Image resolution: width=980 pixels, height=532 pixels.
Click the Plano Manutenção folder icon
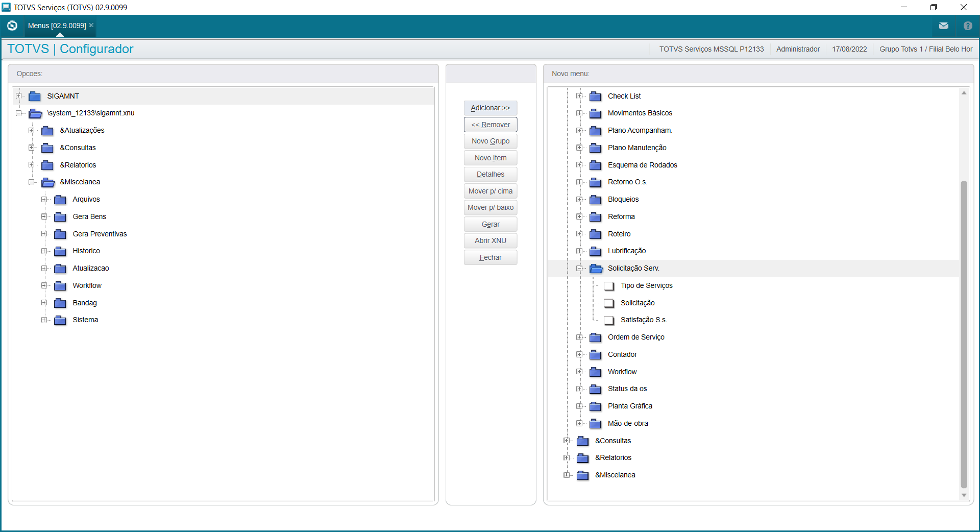[596, 148]
